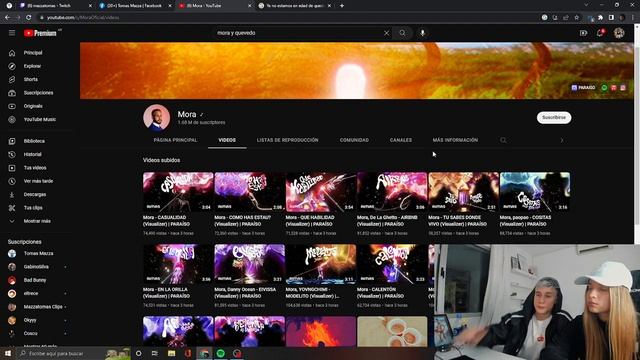Activate voice search microphone
Screen dimensions: 640x360
422,33
